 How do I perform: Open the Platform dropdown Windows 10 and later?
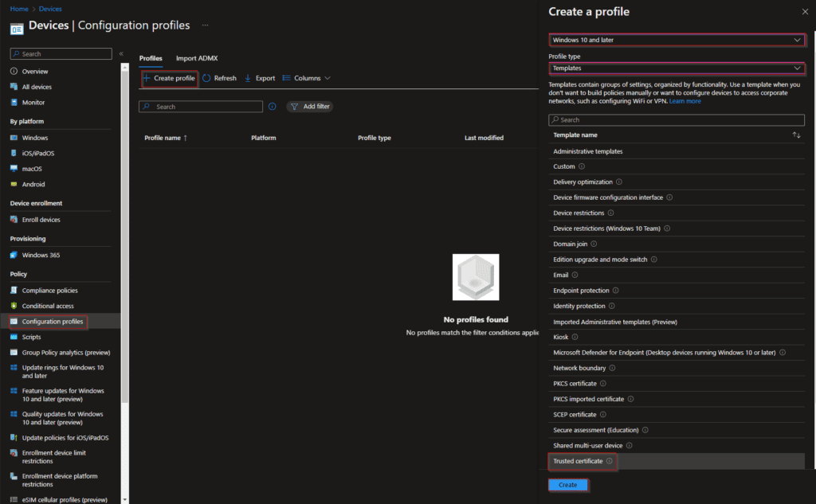coord(677,40)
